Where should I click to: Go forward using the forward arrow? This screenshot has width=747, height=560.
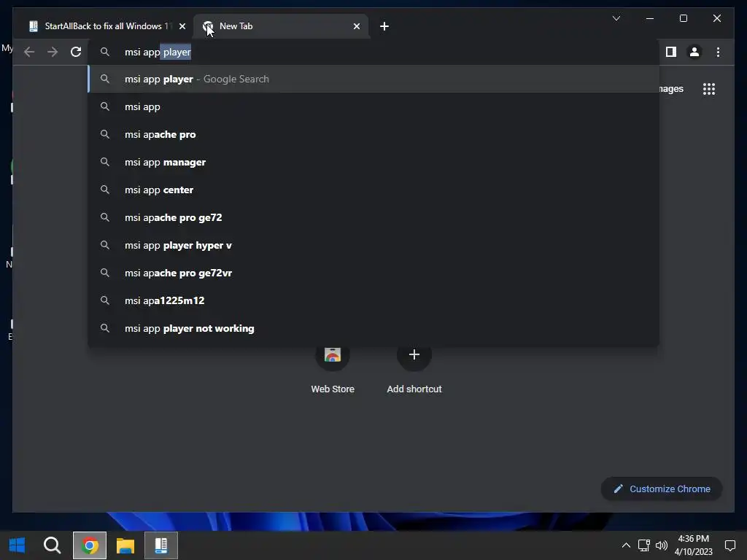click(x=53, y=52)
